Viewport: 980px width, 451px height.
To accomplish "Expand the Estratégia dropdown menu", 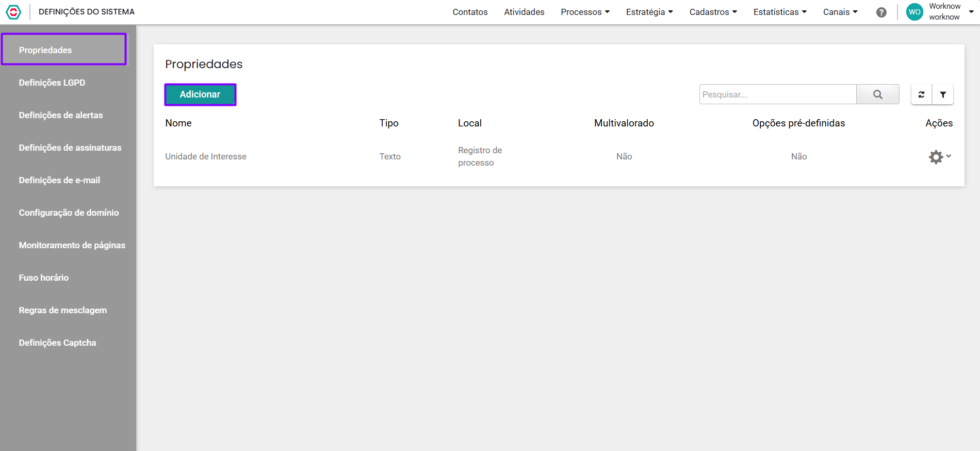I will pyautogui.click(x=649, y=12).
